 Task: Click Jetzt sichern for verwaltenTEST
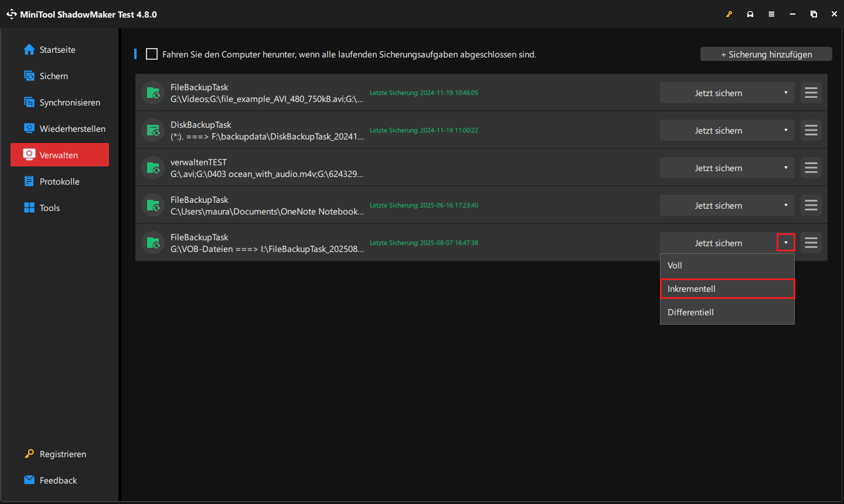pyautogui.click(x=719, y=168)
